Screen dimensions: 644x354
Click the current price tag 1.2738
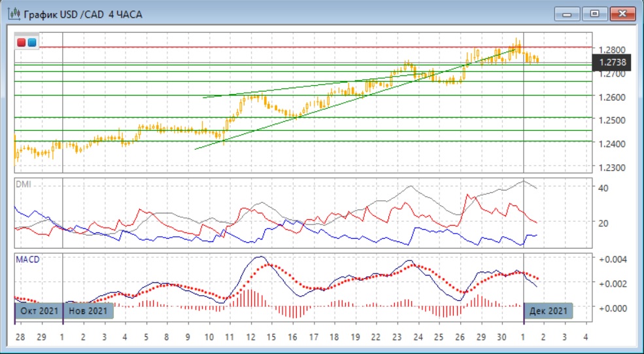coord(613,63)
